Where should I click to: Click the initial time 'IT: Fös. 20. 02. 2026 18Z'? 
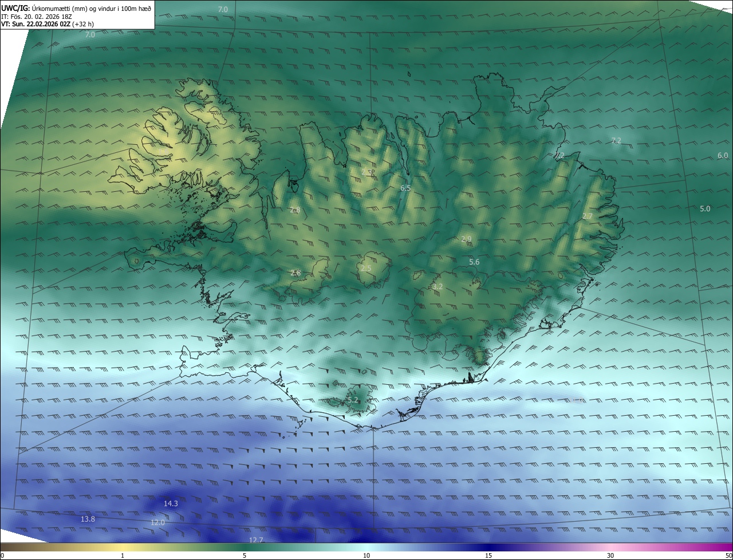[36, 17]
